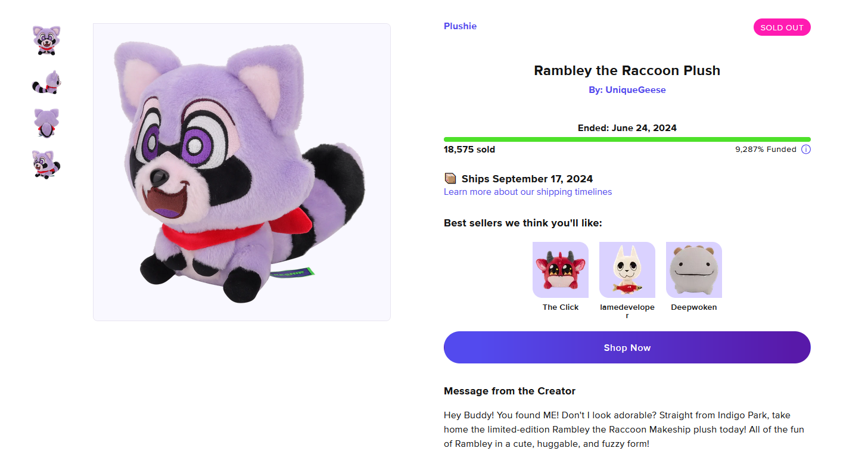The image size is (868, 454).
Task: Select the side-view plush thumbnail
Action: (46, 82)
